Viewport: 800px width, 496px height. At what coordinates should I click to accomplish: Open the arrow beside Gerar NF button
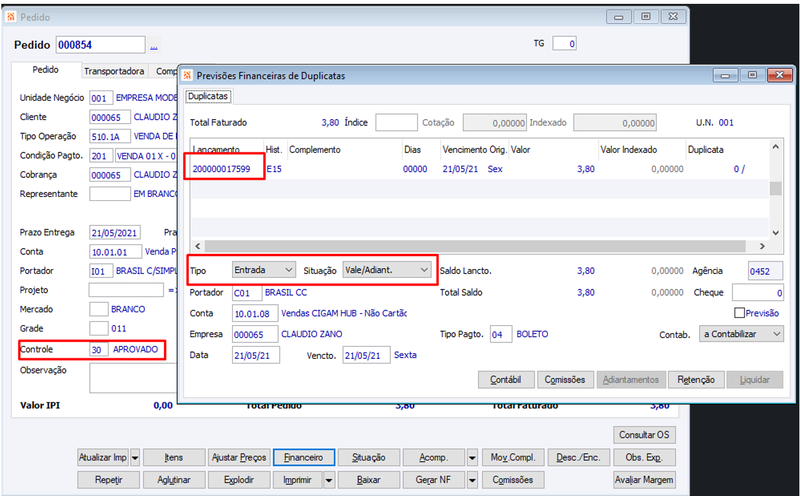pos(472,480)
